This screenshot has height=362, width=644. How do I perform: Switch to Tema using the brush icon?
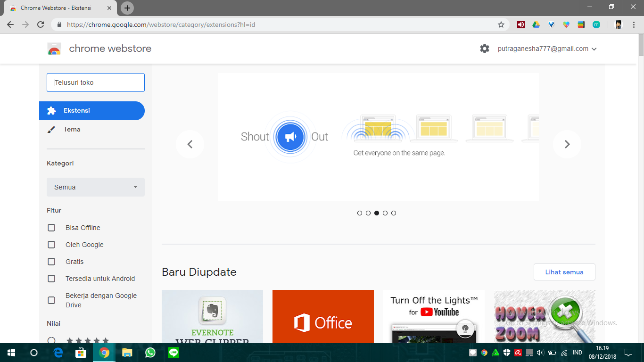(52, 129)
